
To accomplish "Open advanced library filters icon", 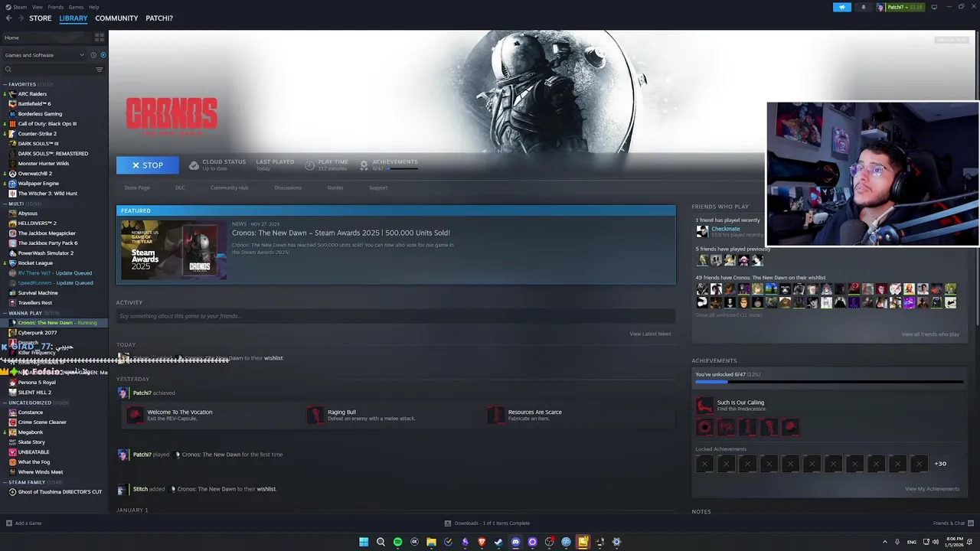I will click(99, 70).
